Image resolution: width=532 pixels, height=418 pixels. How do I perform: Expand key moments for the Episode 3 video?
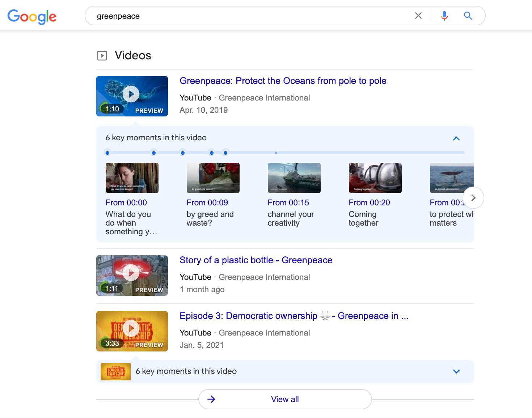(x=456, y=371)
